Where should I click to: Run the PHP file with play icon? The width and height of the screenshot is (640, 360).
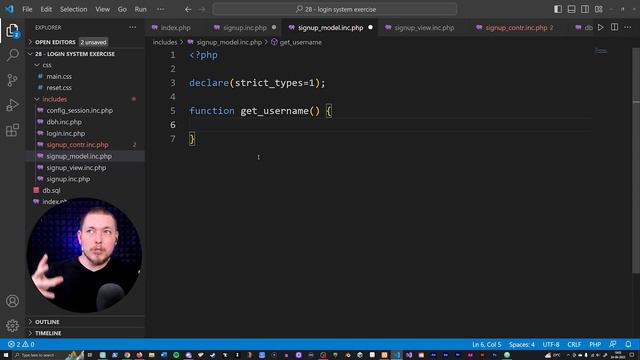[x=600, y=27]
